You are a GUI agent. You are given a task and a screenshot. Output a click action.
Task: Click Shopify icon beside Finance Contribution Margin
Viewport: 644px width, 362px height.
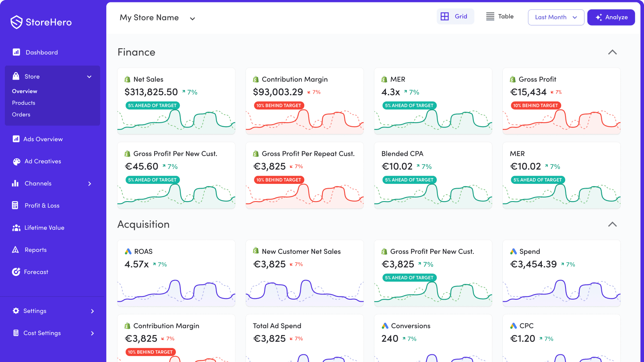click(256, 79)
